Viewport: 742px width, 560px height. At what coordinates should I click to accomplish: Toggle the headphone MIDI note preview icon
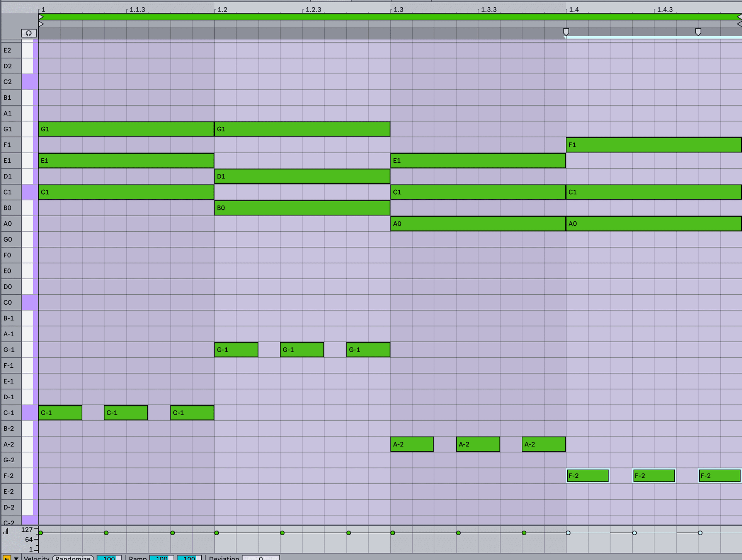(29, 33)
